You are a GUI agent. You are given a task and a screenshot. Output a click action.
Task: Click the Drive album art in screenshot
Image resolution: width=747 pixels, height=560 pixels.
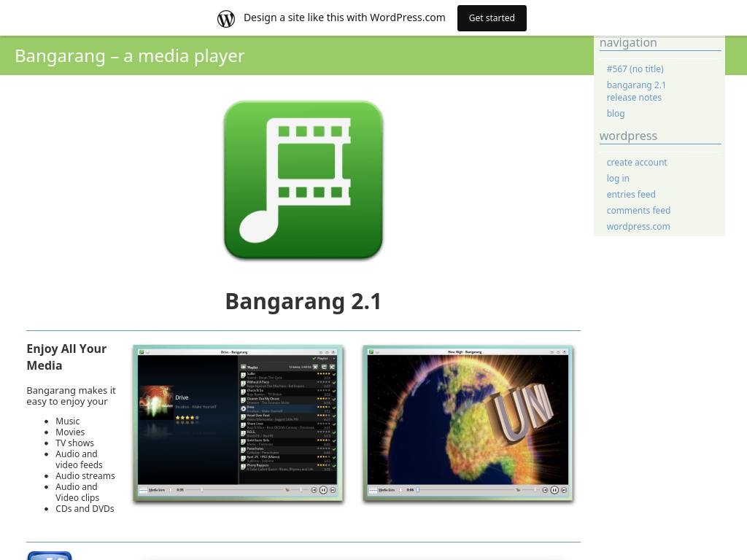(x=156, y=402)
